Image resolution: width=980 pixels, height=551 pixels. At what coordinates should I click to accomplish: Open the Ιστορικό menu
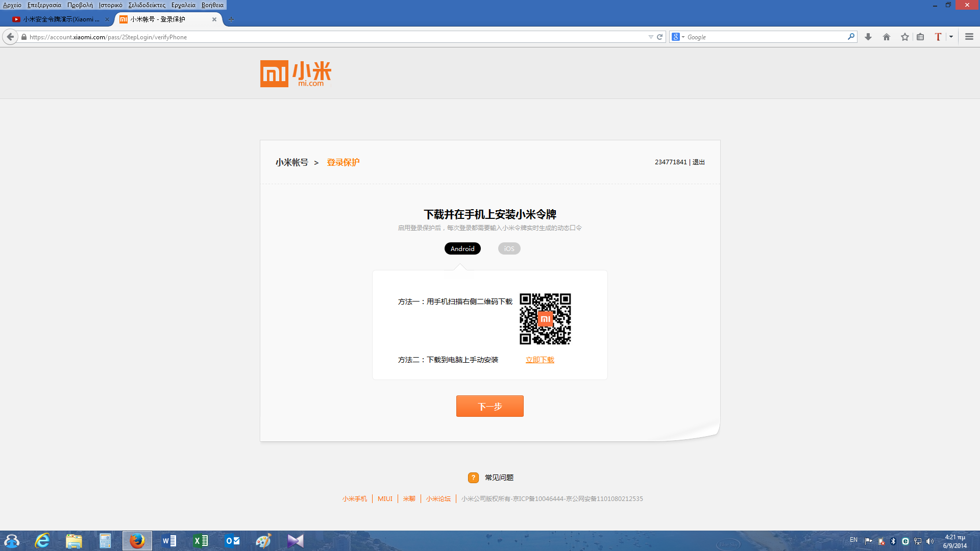pyautogui.click(x=110, y=5)
